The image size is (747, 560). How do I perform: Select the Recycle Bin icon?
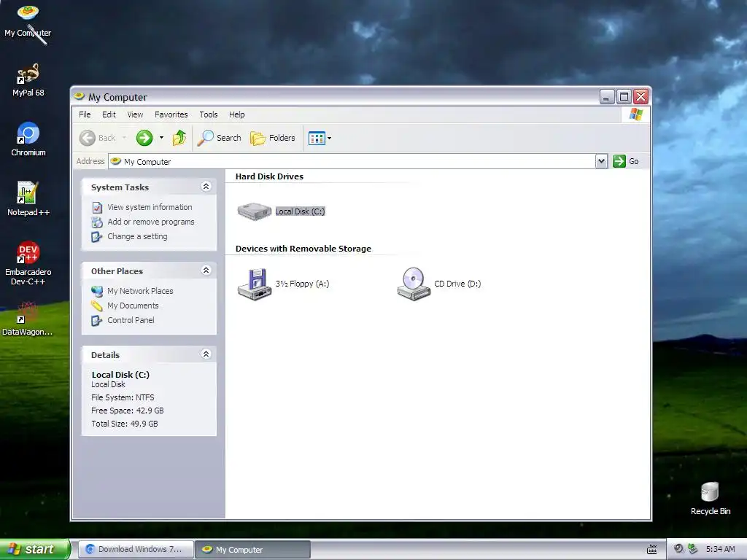pyautogui.click(x=711, y=499)
